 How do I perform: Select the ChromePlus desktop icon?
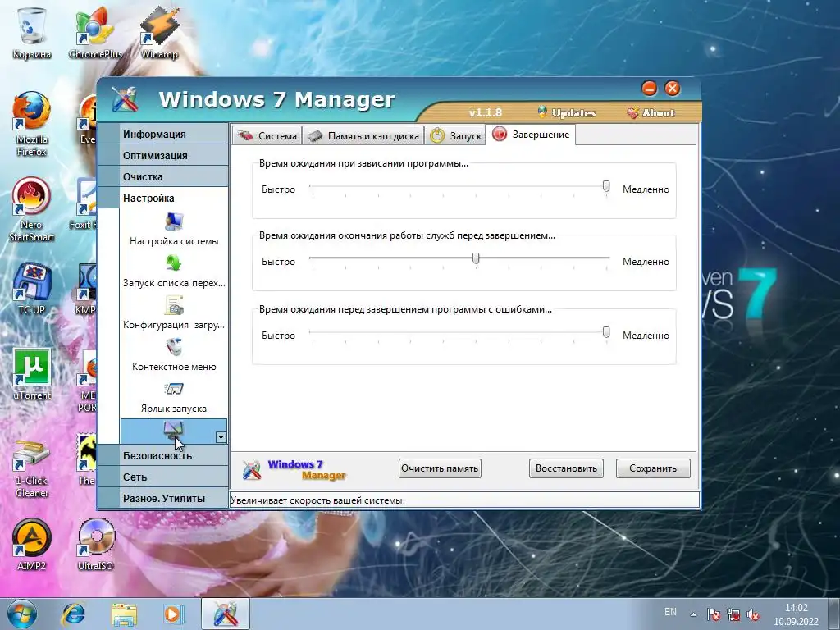pos(95,33)
